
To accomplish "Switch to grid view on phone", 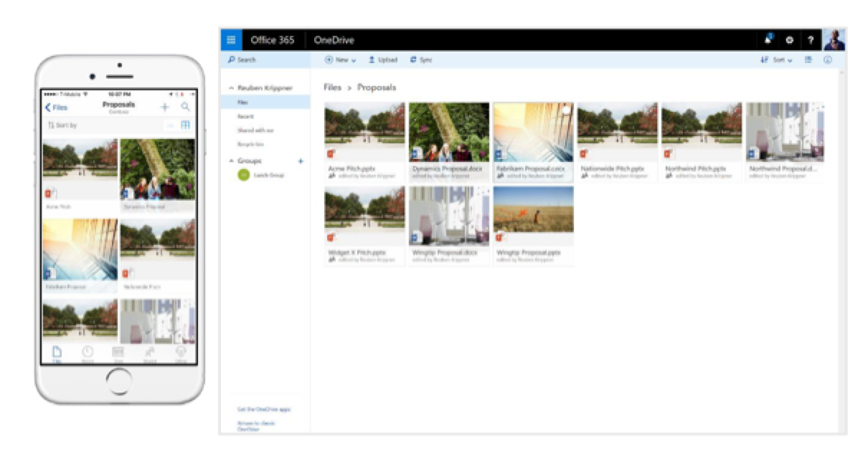I will click(x=185, y=125).
